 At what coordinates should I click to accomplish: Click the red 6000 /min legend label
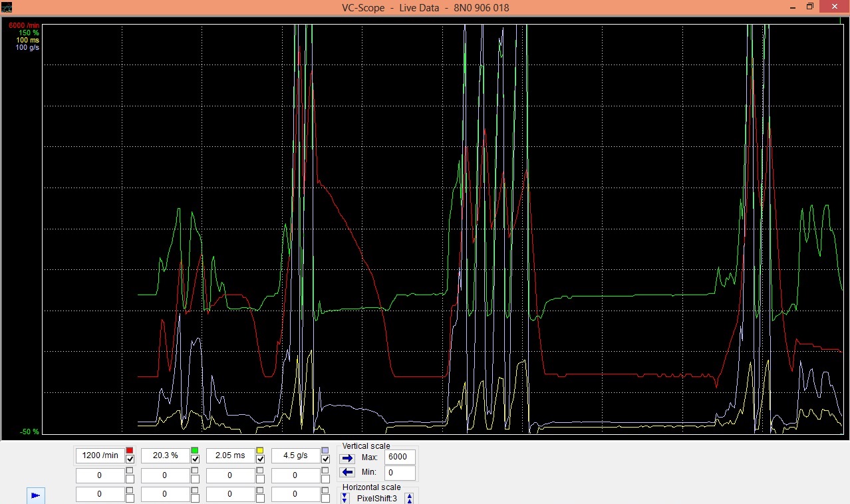pos(24,25)
